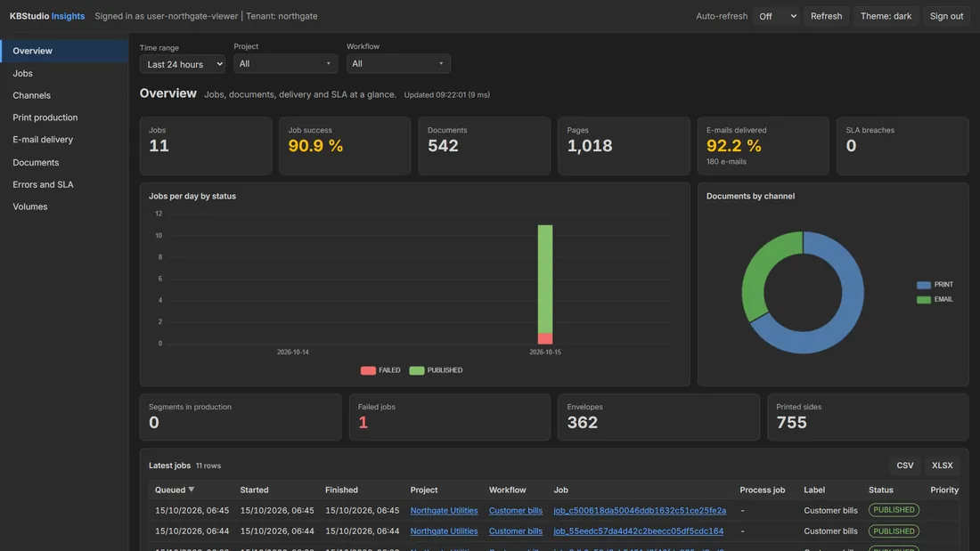Click Sign out

tap(946, 16)
